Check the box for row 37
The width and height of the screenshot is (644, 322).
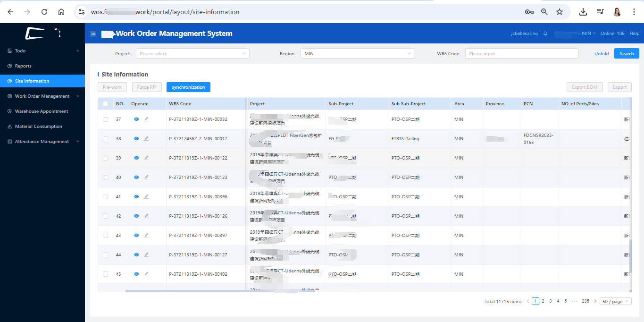105,119
